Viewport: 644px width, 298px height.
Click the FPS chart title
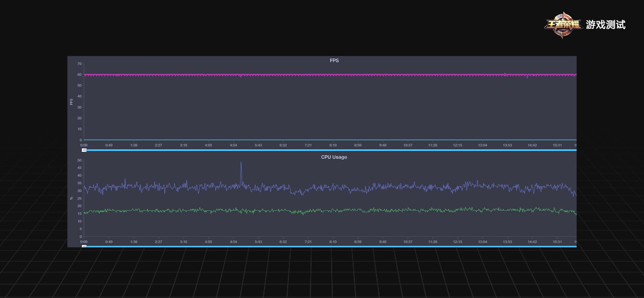334,61
